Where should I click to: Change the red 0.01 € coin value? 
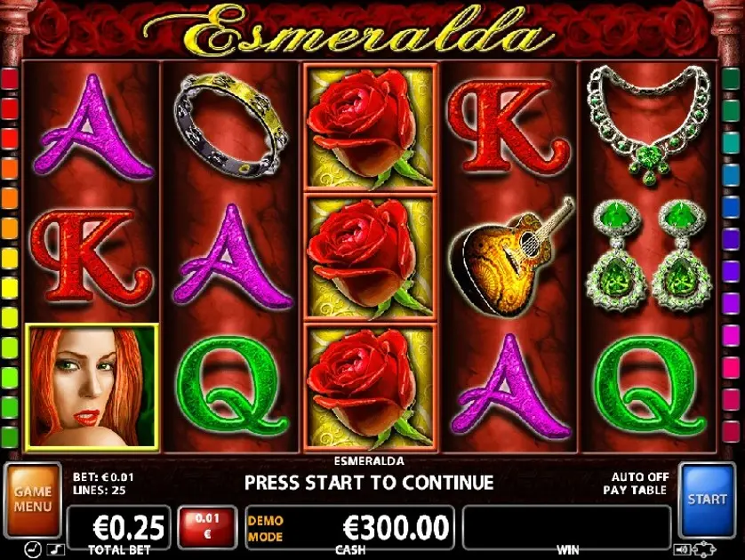tap(207, 526)
